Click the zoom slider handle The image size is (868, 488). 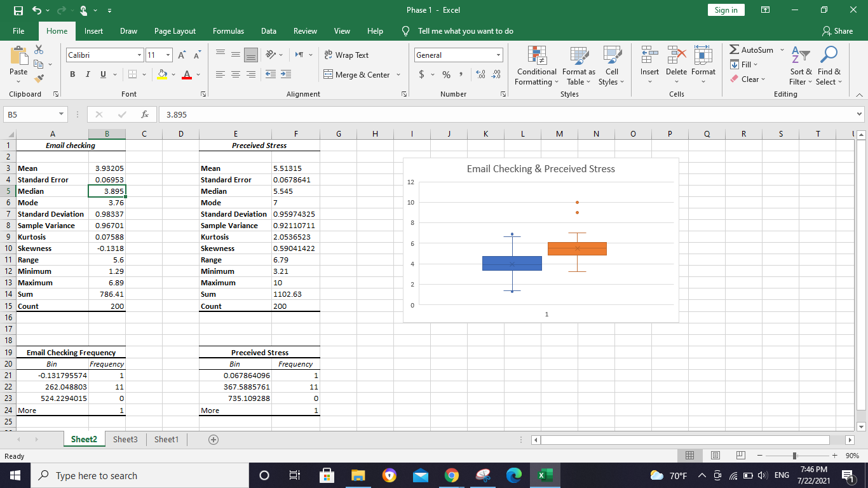point(794,456)
